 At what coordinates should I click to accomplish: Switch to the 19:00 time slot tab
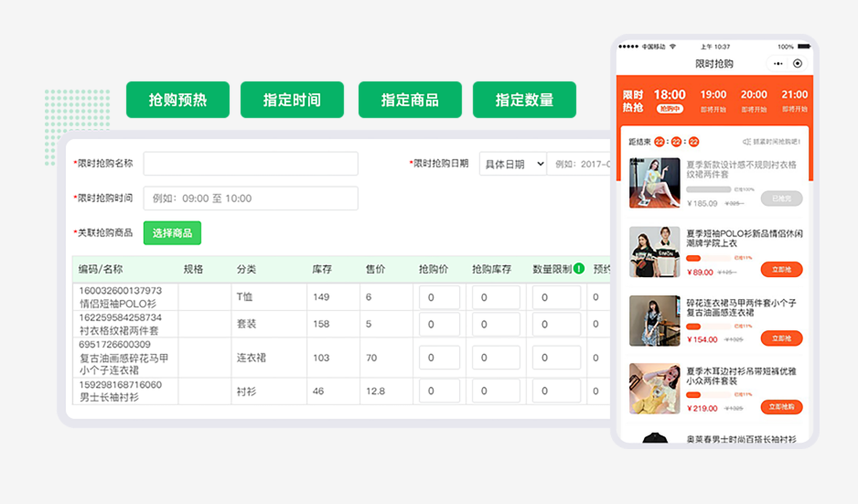tap(713, 100)
